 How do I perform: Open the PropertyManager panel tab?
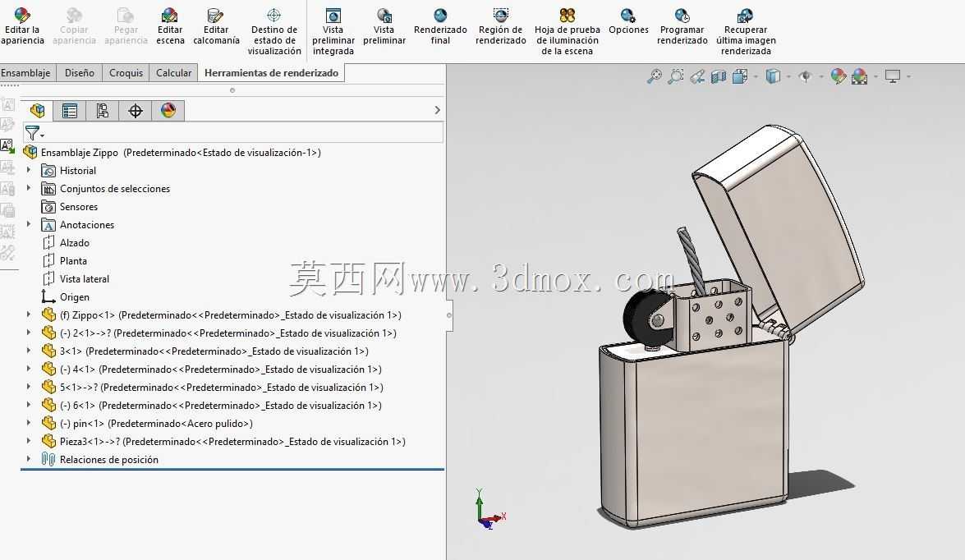click(70, 111)
